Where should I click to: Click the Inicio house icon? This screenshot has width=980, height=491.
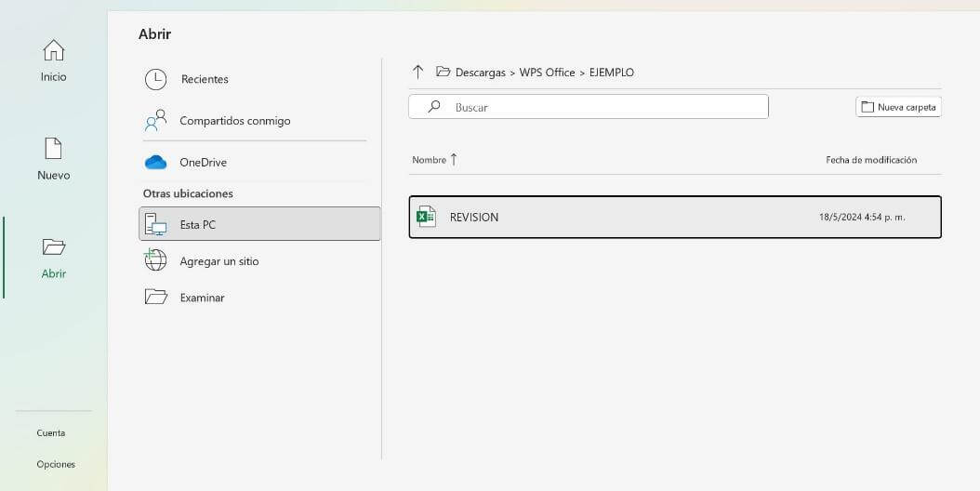click(x=54, y=50)
